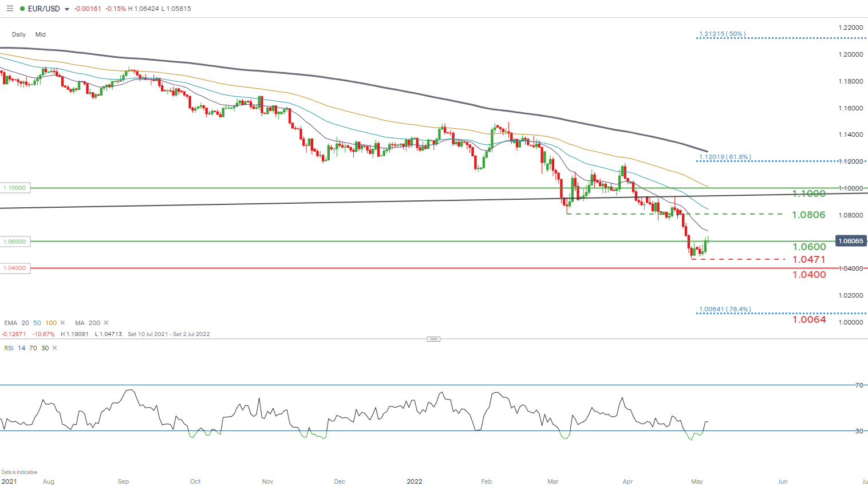Image resolution: width=868 pixels, height=486 pixels.
Task: Select the 1.04000 red level label tag
Action: (x=15, y=268)
